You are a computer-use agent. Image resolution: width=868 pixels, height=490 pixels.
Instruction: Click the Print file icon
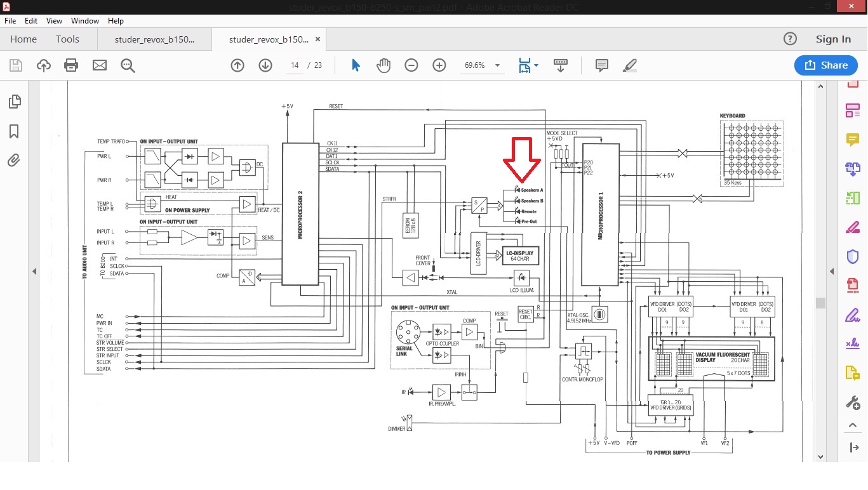pyautogui.click(x=71, y=65)
